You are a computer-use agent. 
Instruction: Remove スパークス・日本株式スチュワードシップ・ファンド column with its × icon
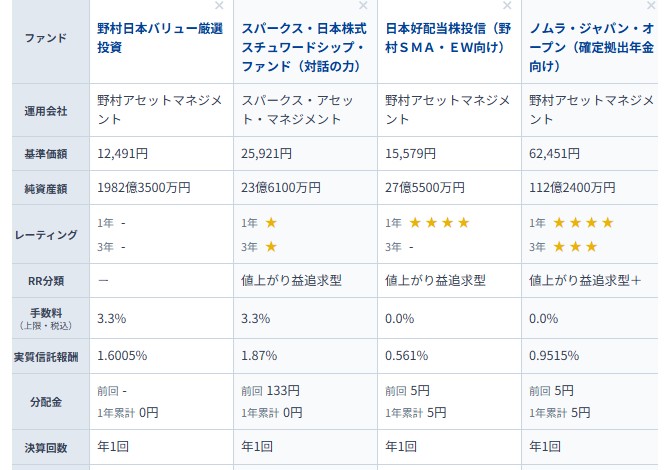click(x=363, y=6)
